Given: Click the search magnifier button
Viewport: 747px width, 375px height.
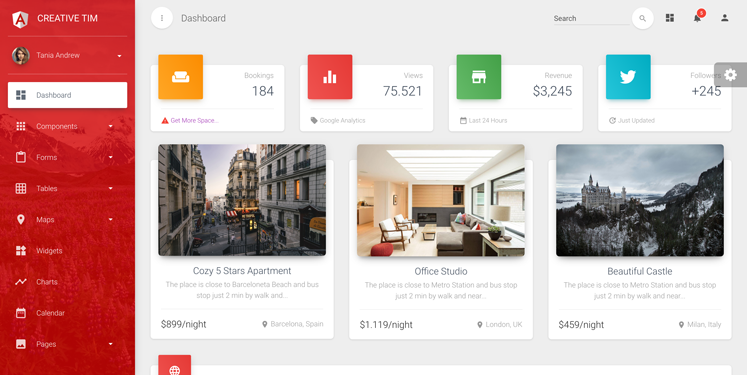Looking at the screenshot, I should tap(643, 18).
